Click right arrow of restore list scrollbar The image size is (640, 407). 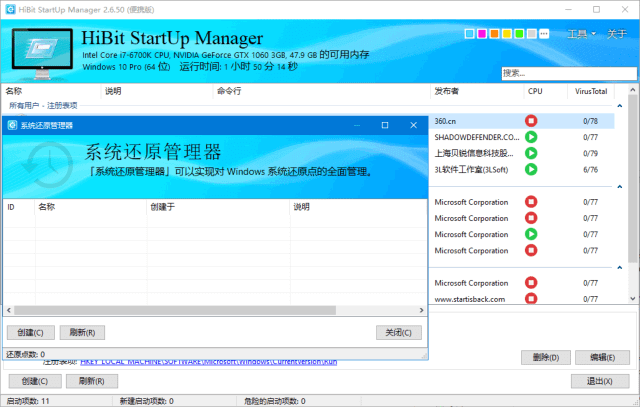click(x=421, y=310)
